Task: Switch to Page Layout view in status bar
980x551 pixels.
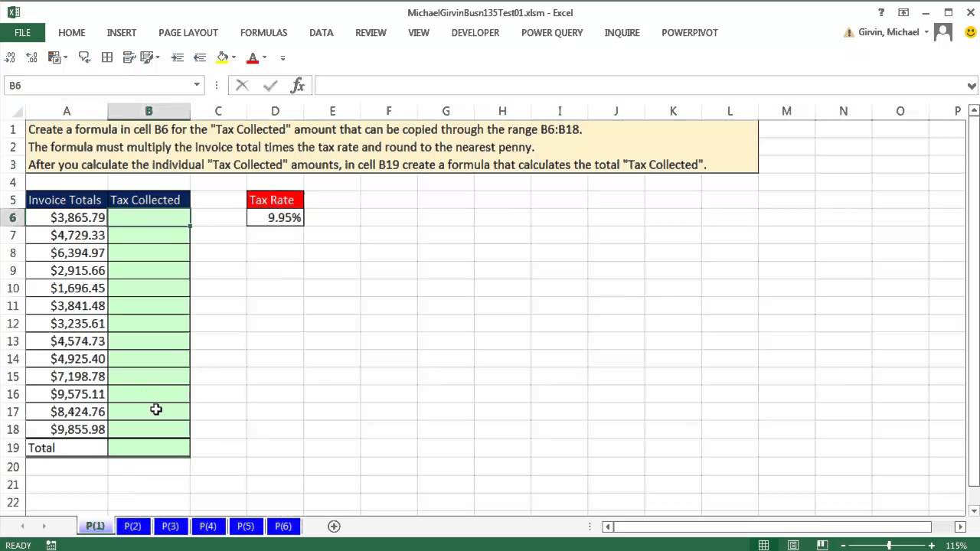Action: click(792, 546)
